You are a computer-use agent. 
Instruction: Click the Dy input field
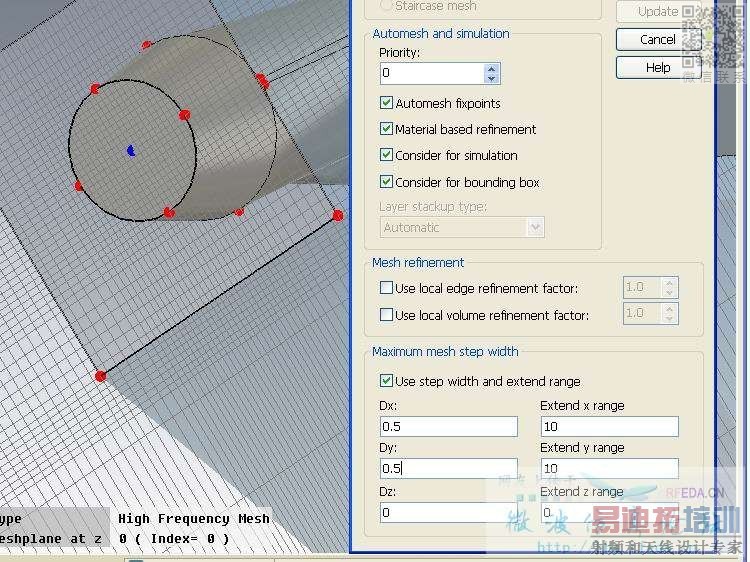pyautogui.click(x=449, y=468)
